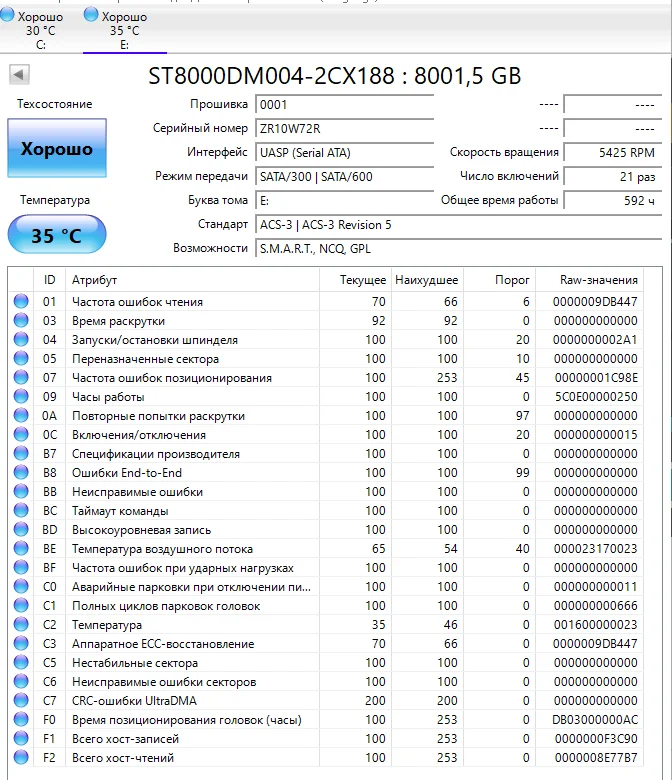Click status icon for attribute BB Неисправимые ошибки

(x=21, y=491)
